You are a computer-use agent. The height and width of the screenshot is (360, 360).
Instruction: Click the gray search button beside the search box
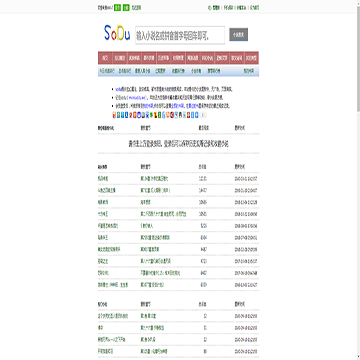(x=239, y=34)
